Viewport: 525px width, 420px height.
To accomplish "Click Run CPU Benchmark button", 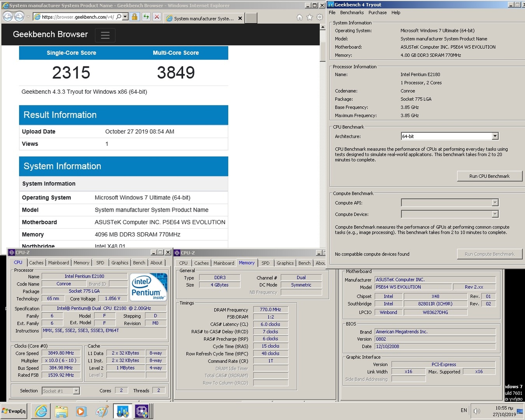I will [x=490, y=176].
